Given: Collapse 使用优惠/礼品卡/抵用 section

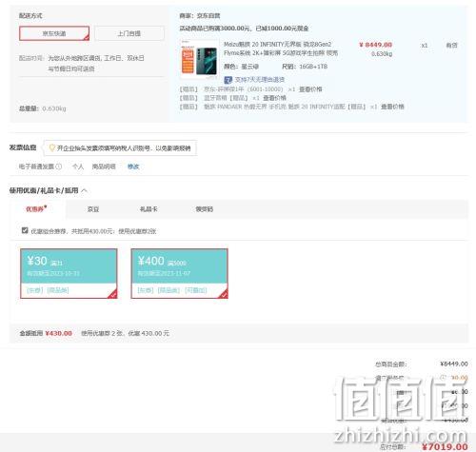Looking at the screenshot, I should point(85,190).
